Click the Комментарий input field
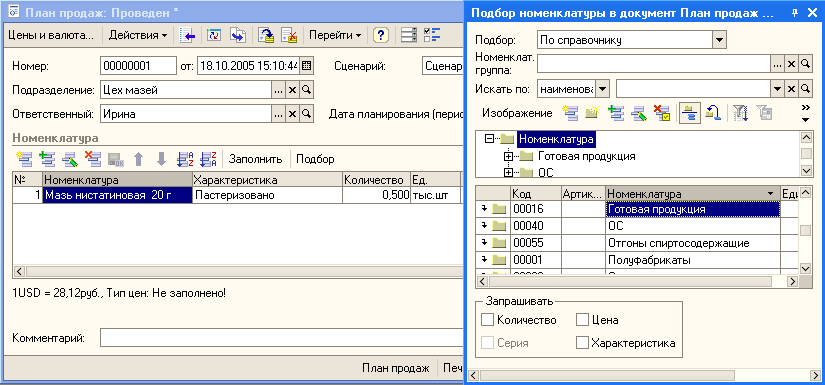 click(282, 338)
